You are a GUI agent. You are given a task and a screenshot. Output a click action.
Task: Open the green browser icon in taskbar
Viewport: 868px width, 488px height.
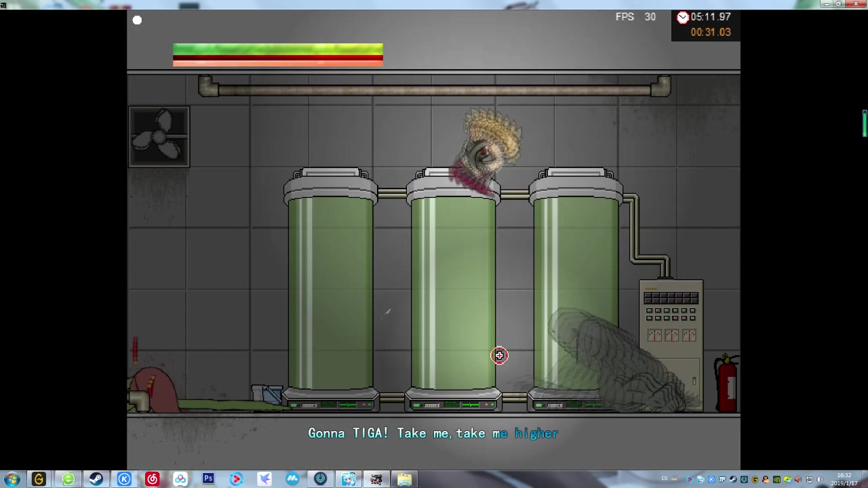coord(68,479)
